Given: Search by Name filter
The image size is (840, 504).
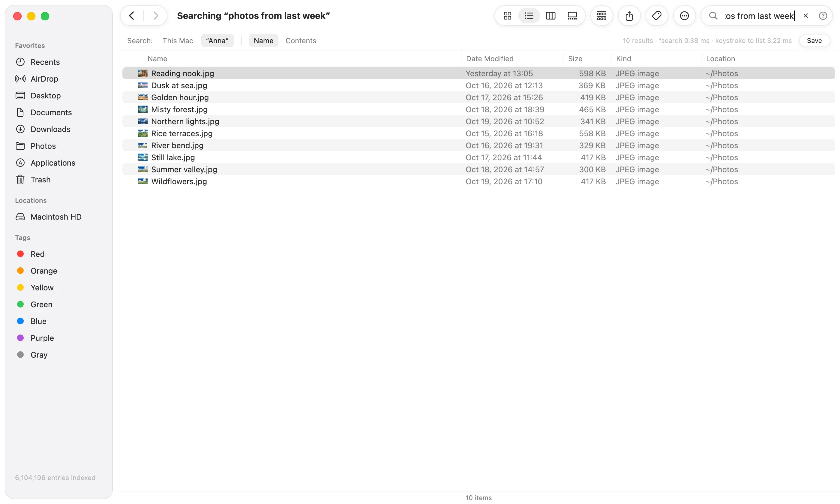Looking at the screenshot, I should [x=263, y=40].
